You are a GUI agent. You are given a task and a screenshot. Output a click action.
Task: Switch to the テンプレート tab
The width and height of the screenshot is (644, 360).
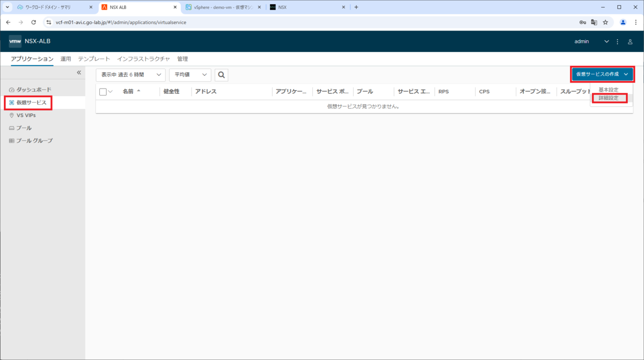pyautogui.click(x=94, y=59)
